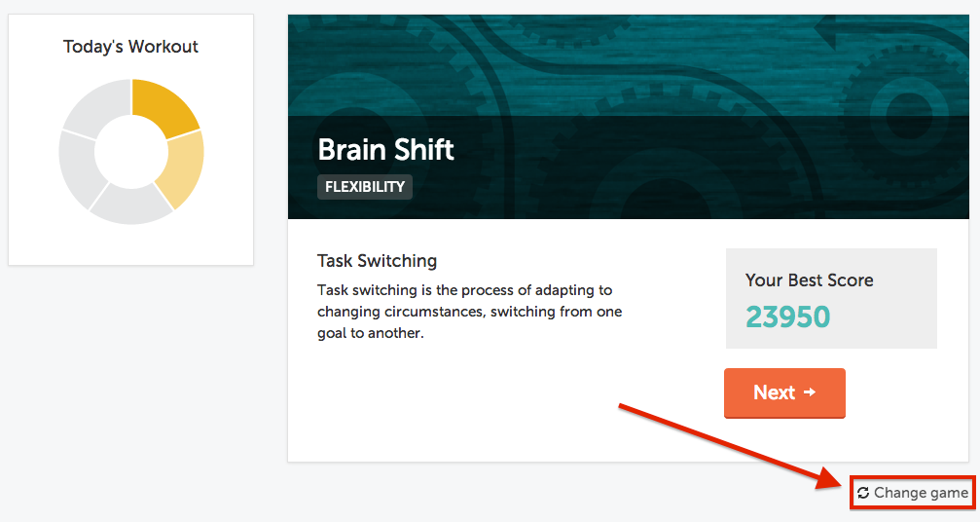
Task: Select the light yellow donut chart segment
Action: click(184, 168)
